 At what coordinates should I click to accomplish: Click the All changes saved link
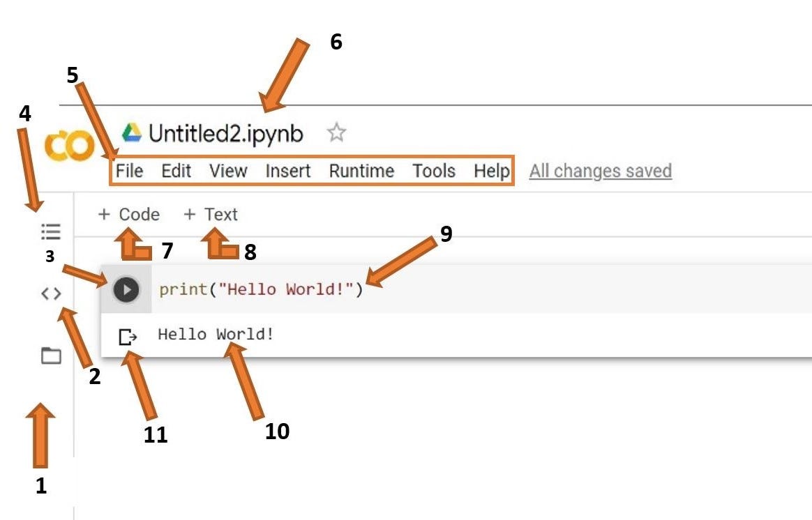click(x=601, y=171)
